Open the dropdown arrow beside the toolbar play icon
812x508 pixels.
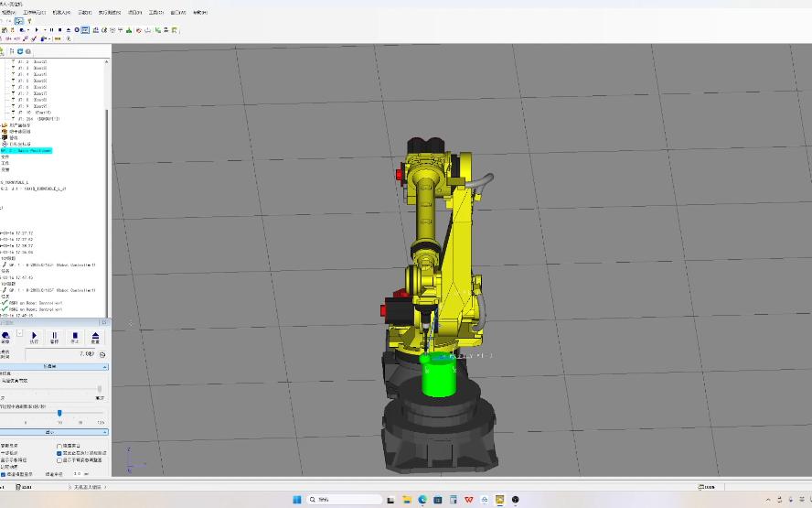click(x=45, y=30)
